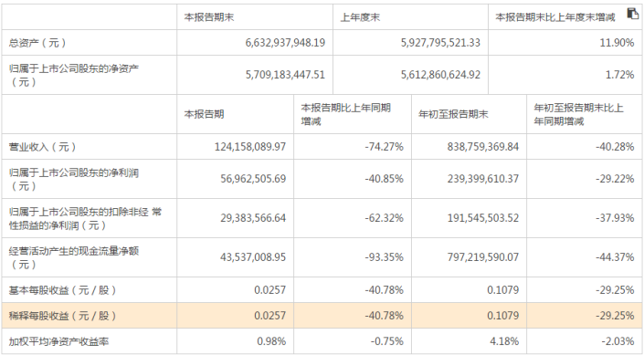Image resolution: width=644 pixels, height=355 pixels.
Task: Click the 本报告期末 column header
Action: (x=209, y=17)
